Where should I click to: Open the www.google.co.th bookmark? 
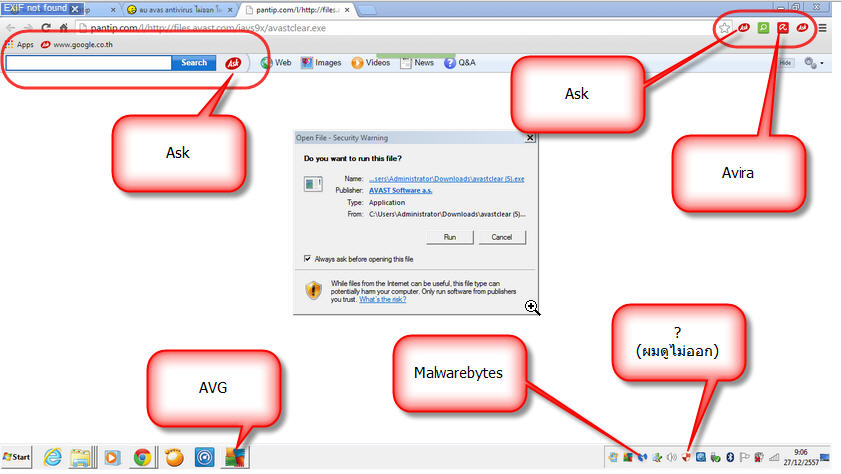point(77,45)
